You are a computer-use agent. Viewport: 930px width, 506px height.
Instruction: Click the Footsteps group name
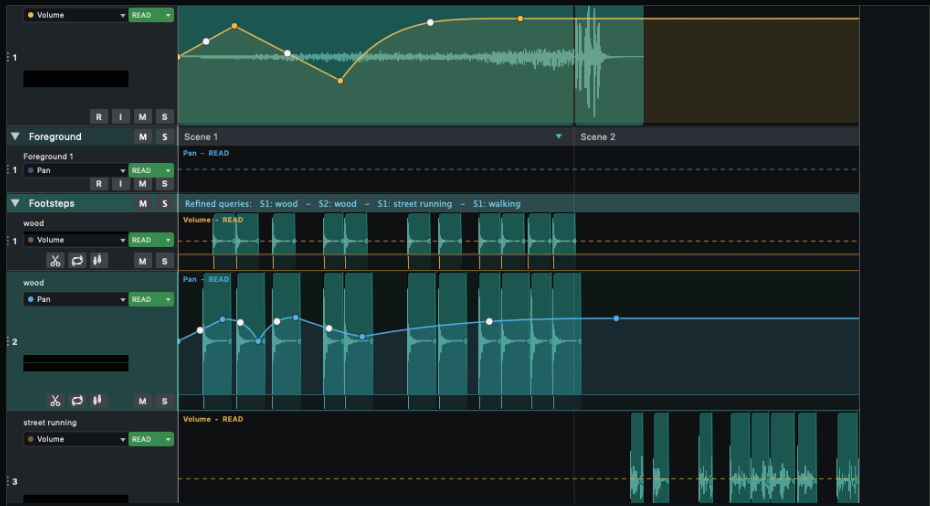tap(52, 203)
